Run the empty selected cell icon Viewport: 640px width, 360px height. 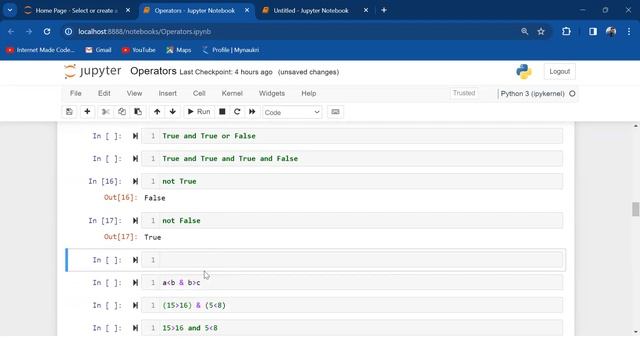pyautogui.click(x=135, y=260)
